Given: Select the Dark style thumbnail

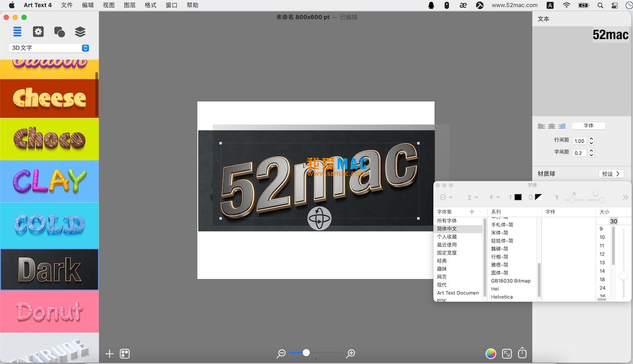Looking at the screenshot, I should point(49,269).
